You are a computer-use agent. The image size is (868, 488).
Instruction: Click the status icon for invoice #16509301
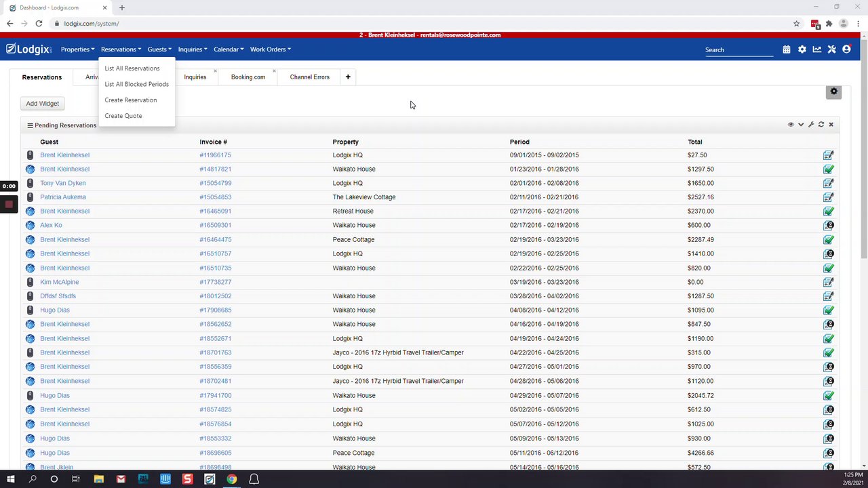pyautogui.click(x=829, y=225)
